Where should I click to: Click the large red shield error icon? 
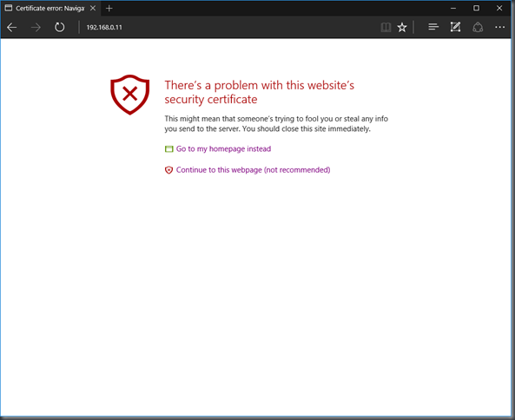(x=130, y=95)
